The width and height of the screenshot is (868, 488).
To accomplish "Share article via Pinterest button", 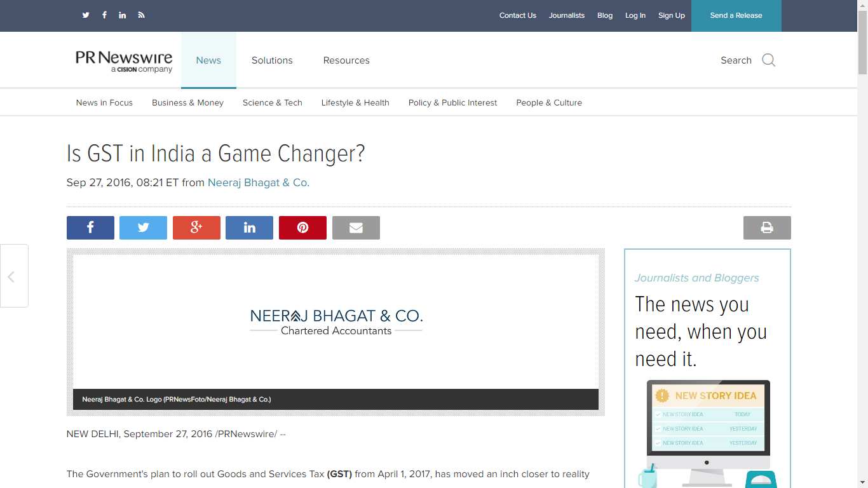I will [x=302, y=227].
